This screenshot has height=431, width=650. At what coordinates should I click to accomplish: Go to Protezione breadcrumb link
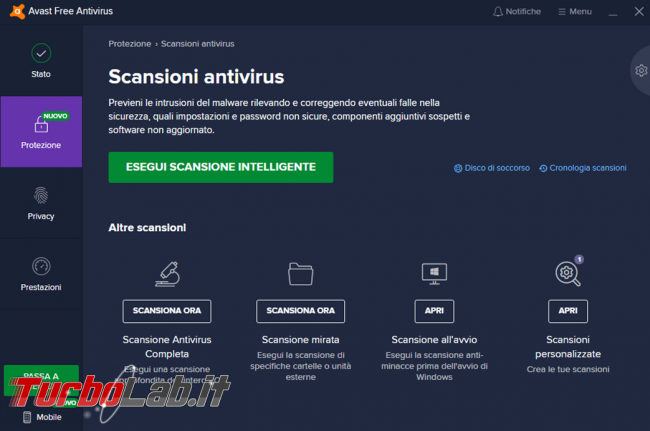(130, 44)
